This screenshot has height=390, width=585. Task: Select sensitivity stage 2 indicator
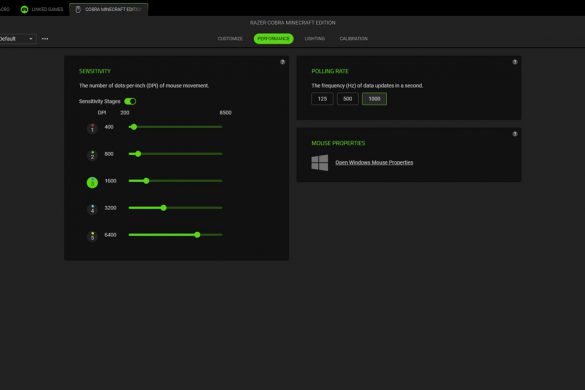click(92, 155)
